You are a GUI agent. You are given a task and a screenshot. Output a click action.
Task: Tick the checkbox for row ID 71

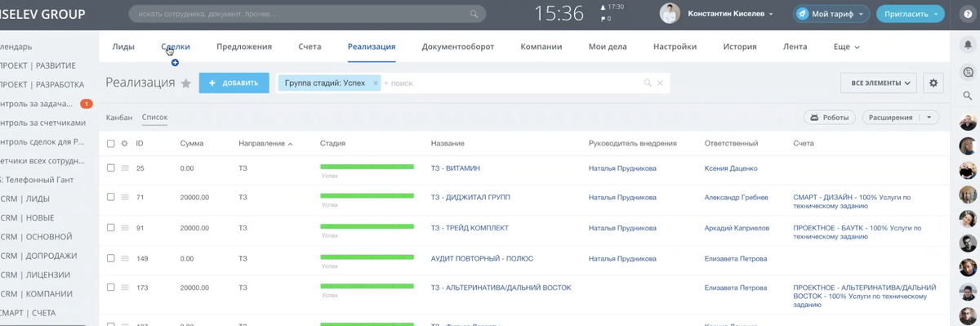coord(111,198)
